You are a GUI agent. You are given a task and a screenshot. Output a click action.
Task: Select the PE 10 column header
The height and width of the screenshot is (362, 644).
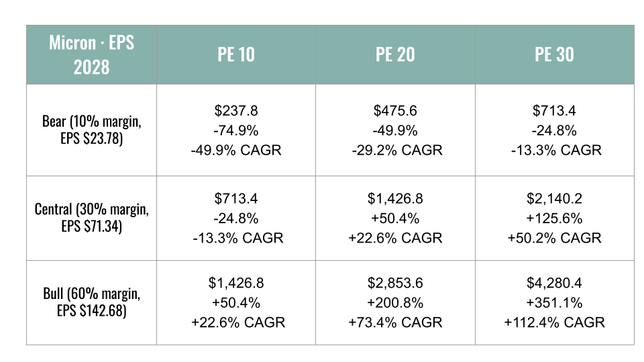click(x=236, y=54)
